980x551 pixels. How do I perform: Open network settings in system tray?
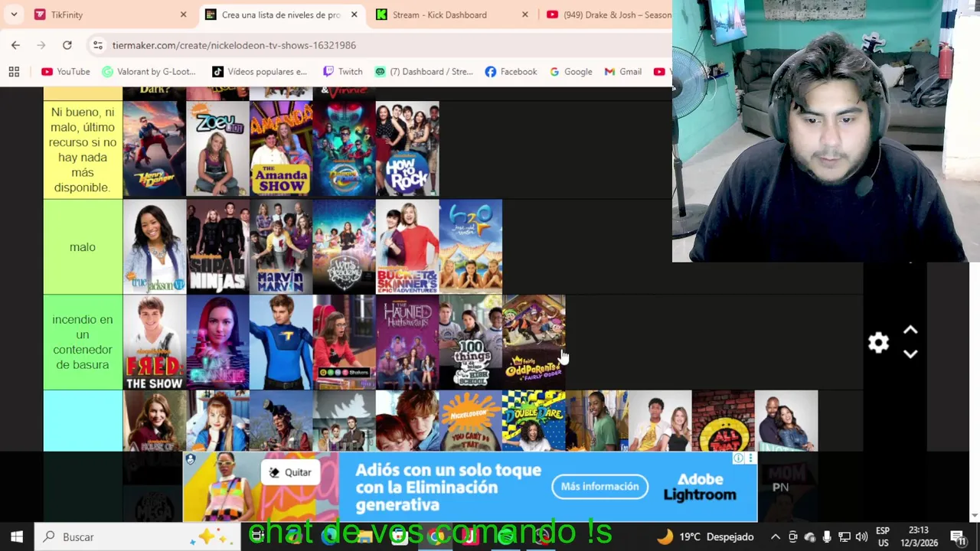pyautogui.click(x=844, y=536)
